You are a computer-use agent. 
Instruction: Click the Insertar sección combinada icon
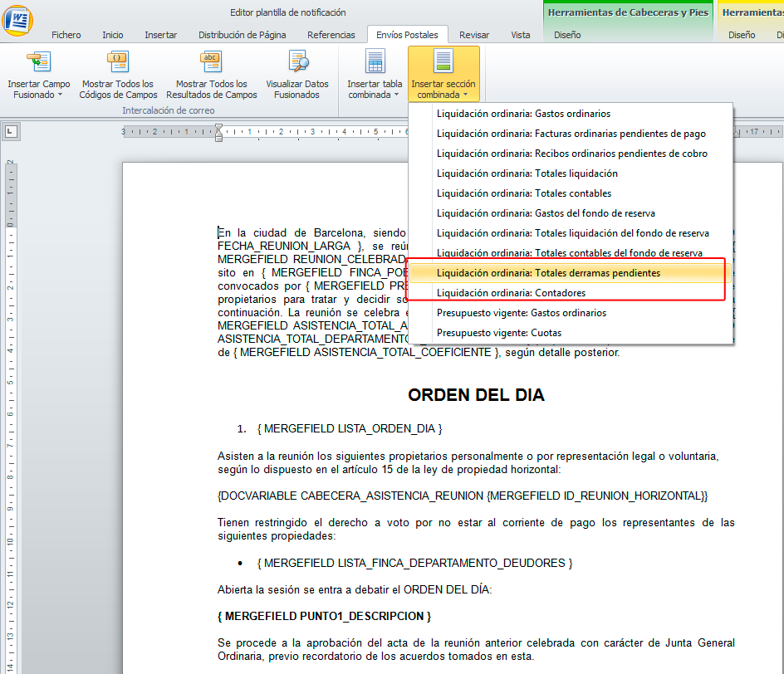click(x=443, y=62)
